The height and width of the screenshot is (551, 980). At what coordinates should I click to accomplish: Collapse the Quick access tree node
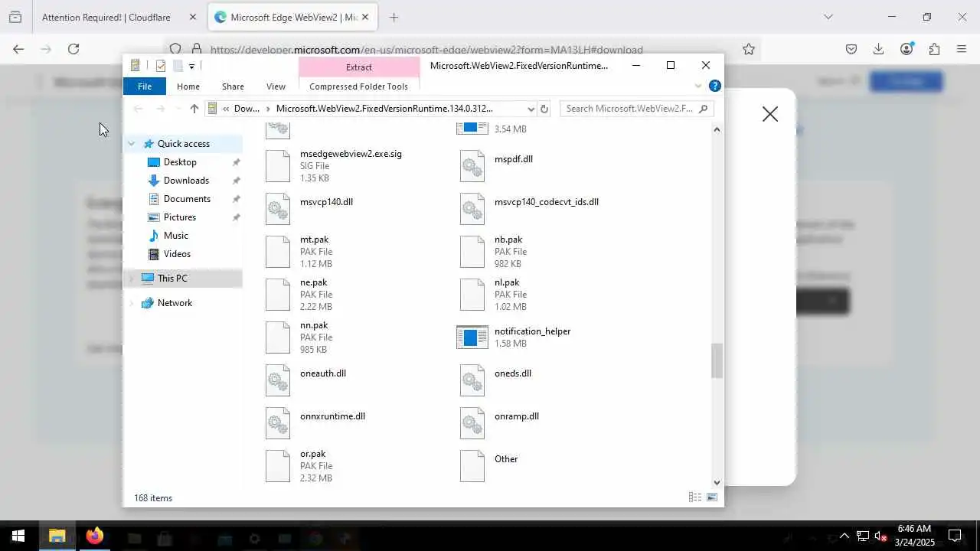[x=132, y=144]
